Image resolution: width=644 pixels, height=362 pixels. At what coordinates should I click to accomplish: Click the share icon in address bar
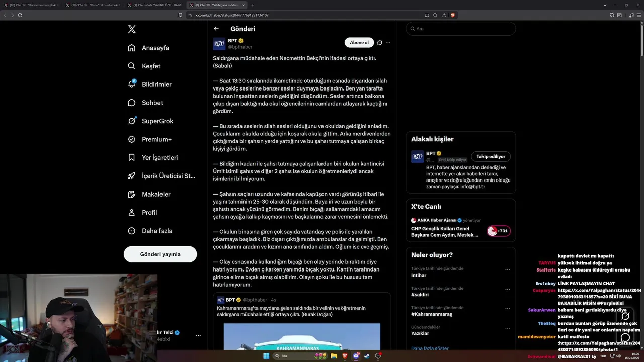click(x=443, y=15)
